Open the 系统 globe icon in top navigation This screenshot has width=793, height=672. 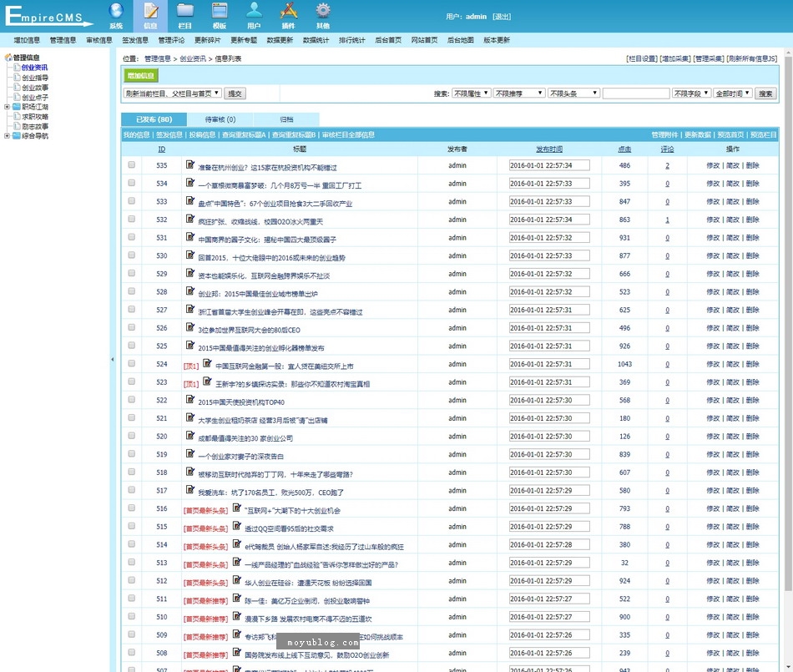click(x=116, y=11)
